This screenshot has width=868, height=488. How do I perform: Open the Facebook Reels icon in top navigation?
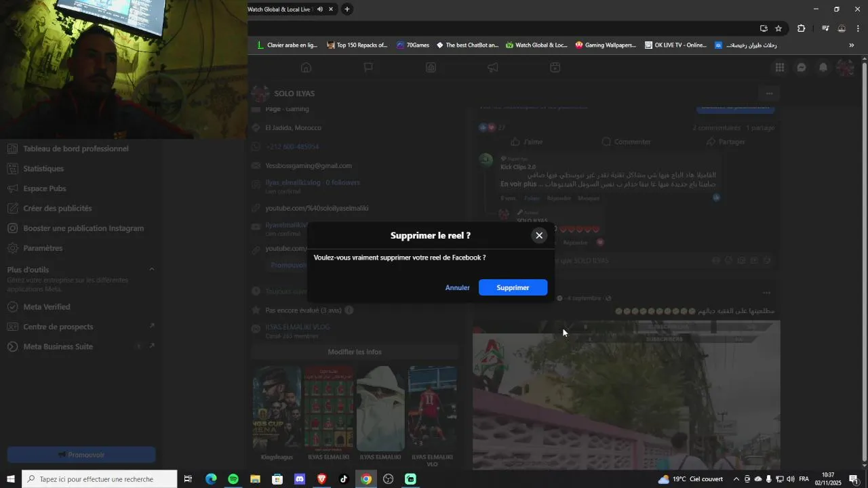(555, 67)
